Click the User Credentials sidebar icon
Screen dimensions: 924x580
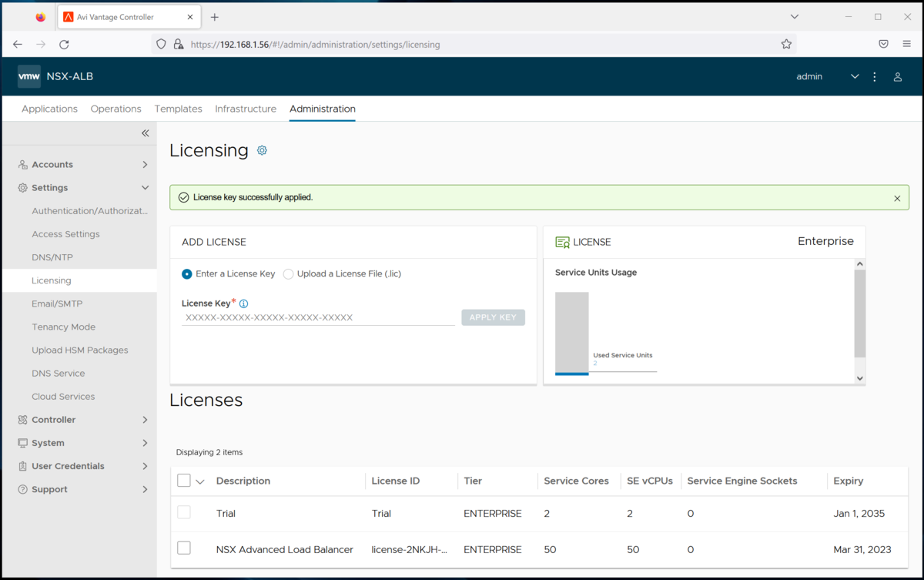click(22, 466)
